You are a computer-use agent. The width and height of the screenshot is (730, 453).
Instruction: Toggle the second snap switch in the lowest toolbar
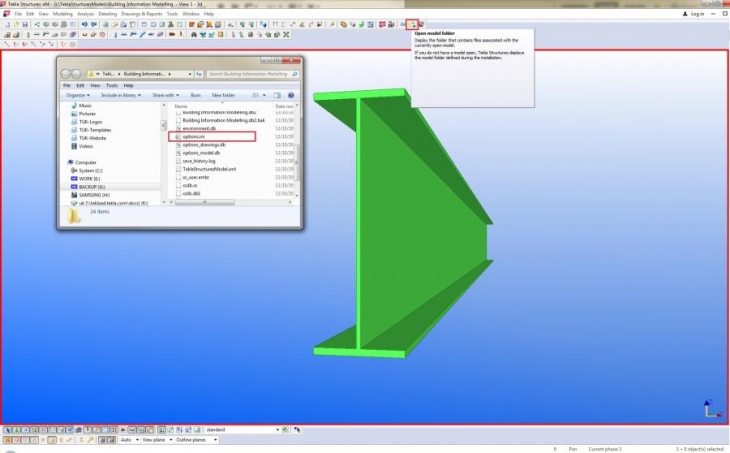pyautogui.click(x=16, y=439)
